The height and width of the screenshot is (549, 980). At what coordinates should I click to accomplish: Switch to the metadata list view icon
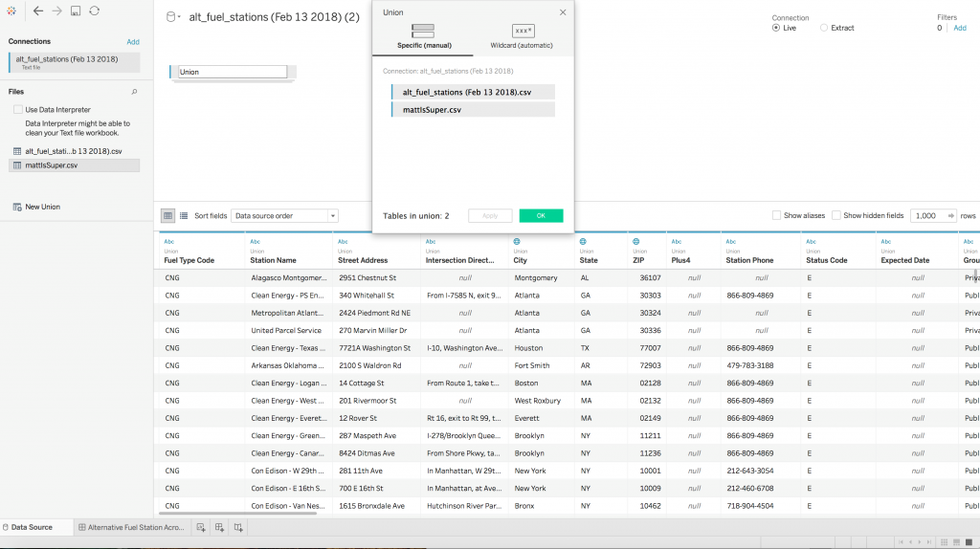pyautogui.click(x=184, y=215)
